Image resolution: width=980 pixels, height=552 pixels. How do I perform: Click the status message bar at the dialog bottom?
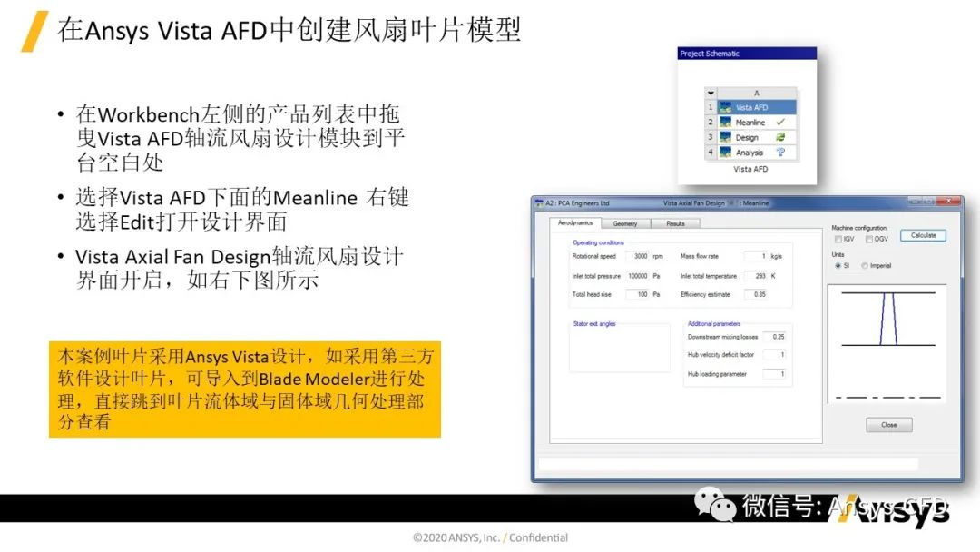(728, 464)
